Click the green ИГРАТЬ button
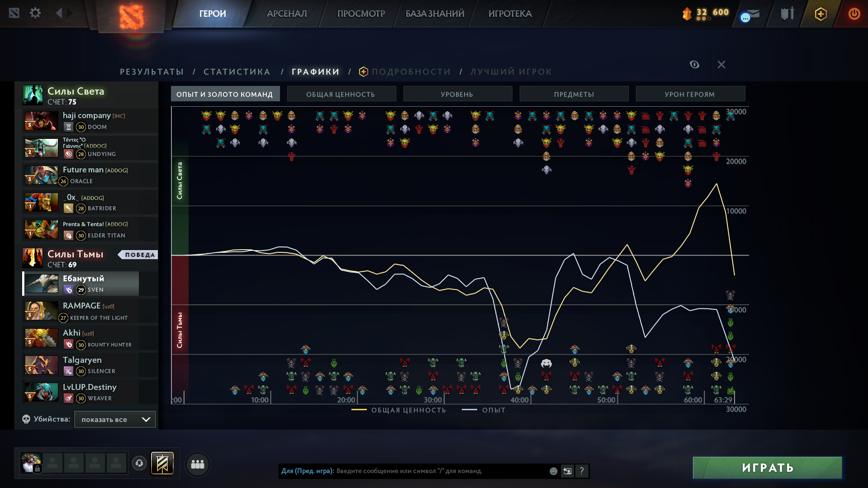Image resolution: width=868 pixels, height=488 pixels. pos(767,468)
